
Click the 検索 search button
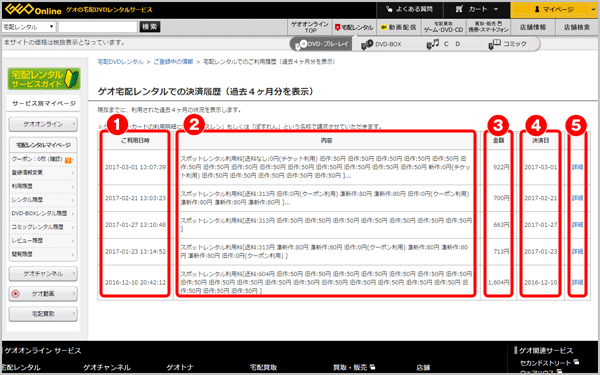coord(150,27)
